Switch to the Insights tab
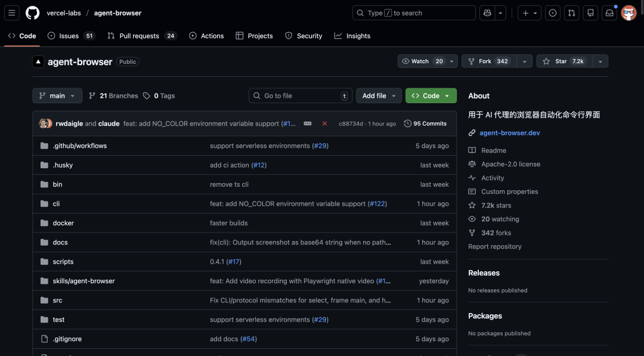The image size is (644, 356). [x=352, y=36]
